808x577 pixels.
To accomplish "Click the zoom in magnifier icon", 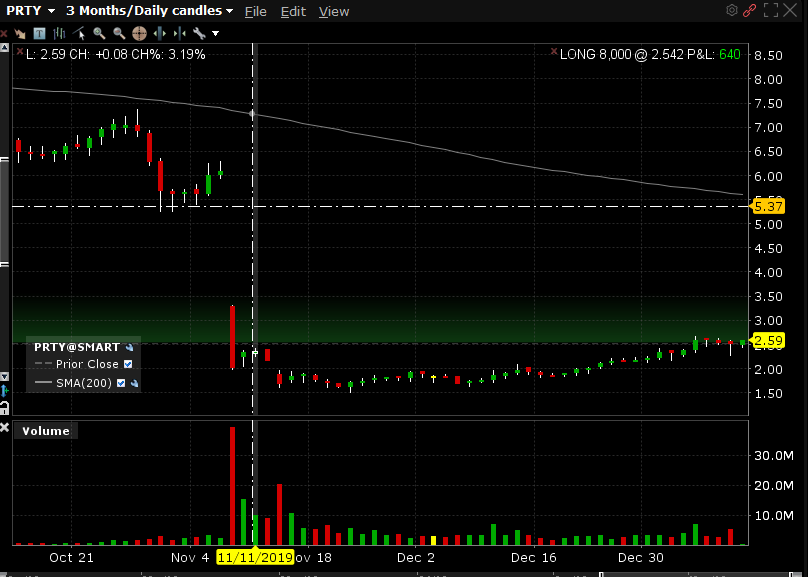I will [100, 33].
